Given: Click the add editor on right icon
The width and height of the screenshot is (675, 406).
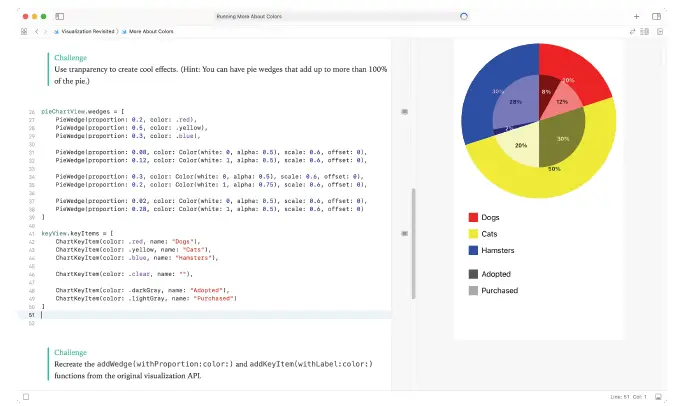Looking at the screenshot, I should tap(660, 31).
